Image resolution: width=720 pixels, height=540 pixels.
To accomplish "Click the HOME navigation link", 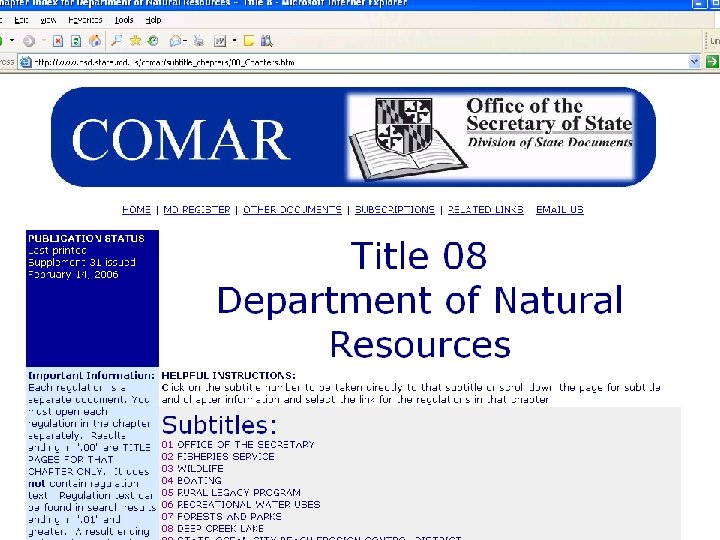I will tap(136, 210).
